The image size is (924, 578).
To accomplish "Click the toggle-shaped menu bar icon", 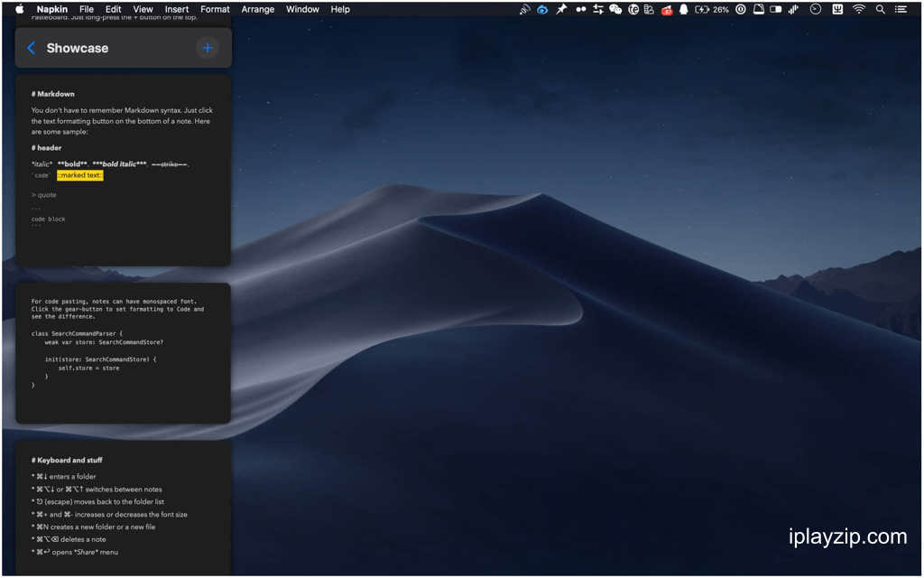I will click(x=776, y=9).
